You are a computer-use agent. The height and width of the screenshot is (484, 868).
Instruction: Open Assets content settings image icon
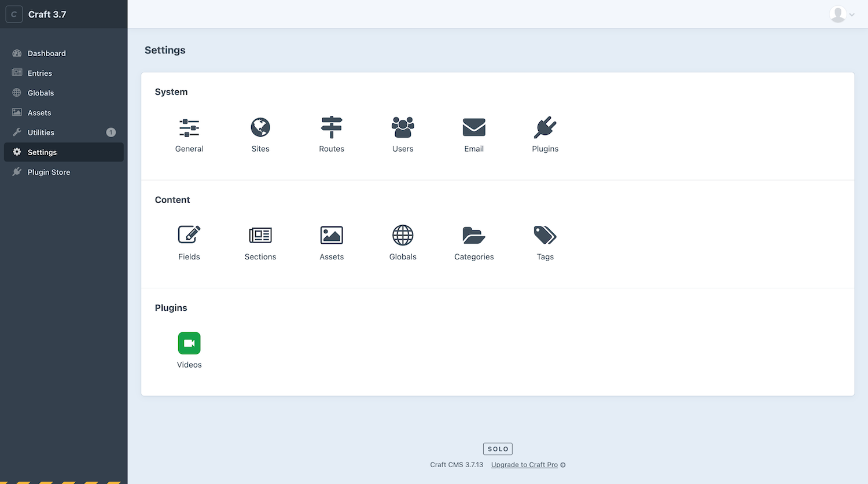point(332,235)
